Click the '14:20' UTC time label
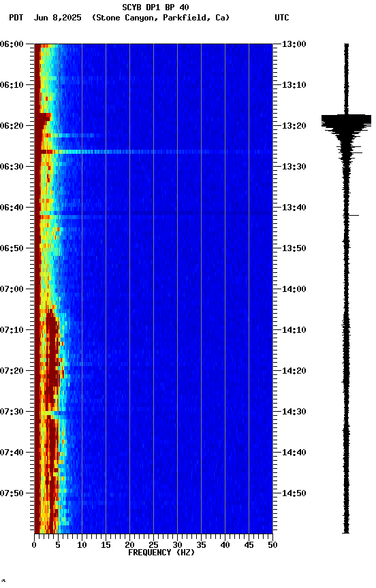 (294, 371)
